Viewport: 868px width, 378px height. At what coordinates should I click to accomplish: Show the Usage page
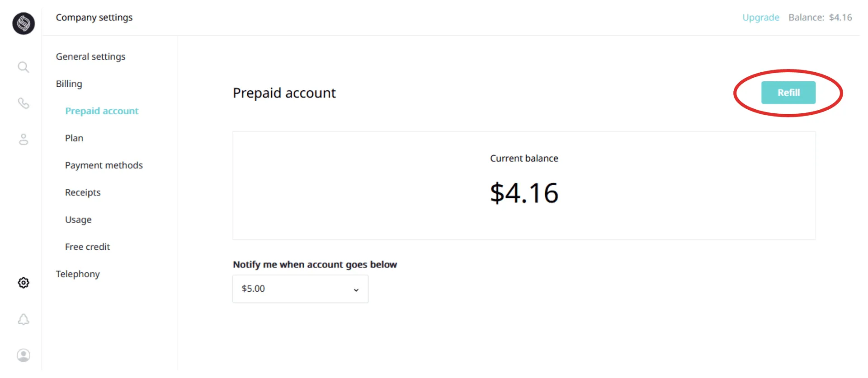click(x=78, y=220)
